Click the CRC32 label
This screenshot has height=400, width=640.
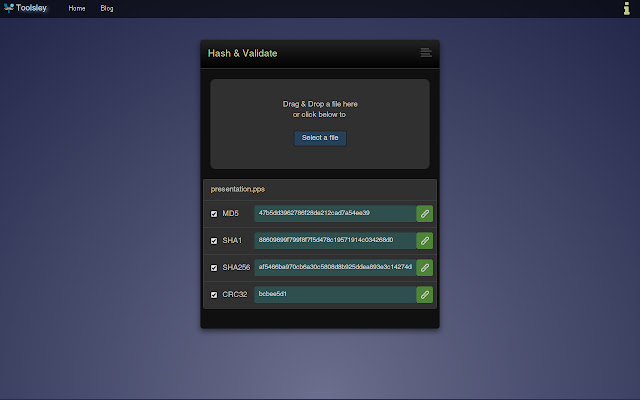pyautogui.click(x=235, y=294)
